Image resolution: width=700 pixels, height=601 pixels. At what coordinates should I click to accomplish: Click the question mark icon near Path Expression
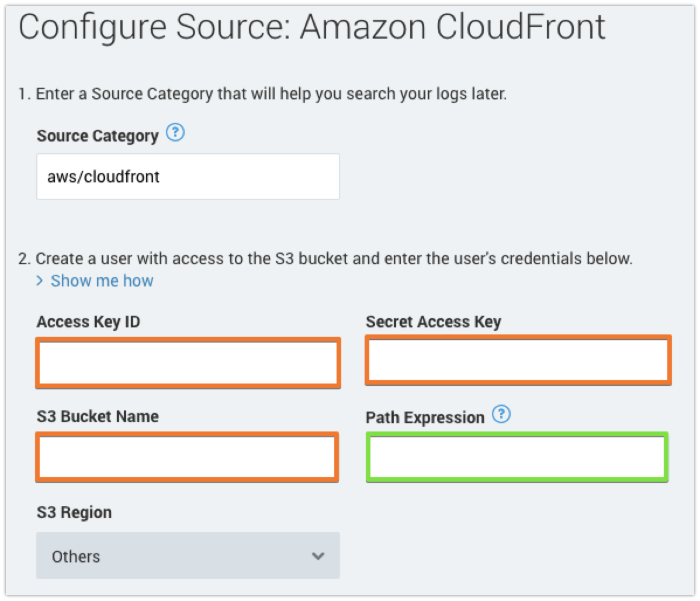click(x=501, y=415)
